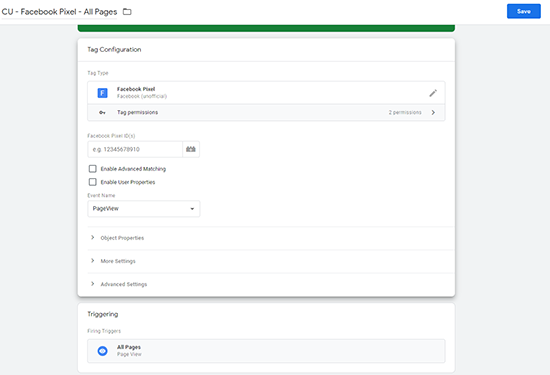Click the 'Tag permissions' label
Screen dimensions: 550x375
pos(138,113)
